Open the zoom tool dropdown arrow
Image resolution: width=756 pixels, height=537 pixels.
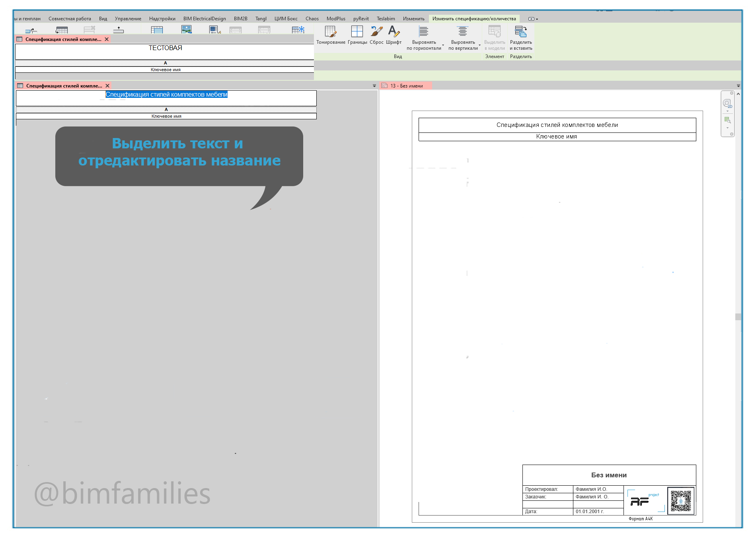[727, 128]
